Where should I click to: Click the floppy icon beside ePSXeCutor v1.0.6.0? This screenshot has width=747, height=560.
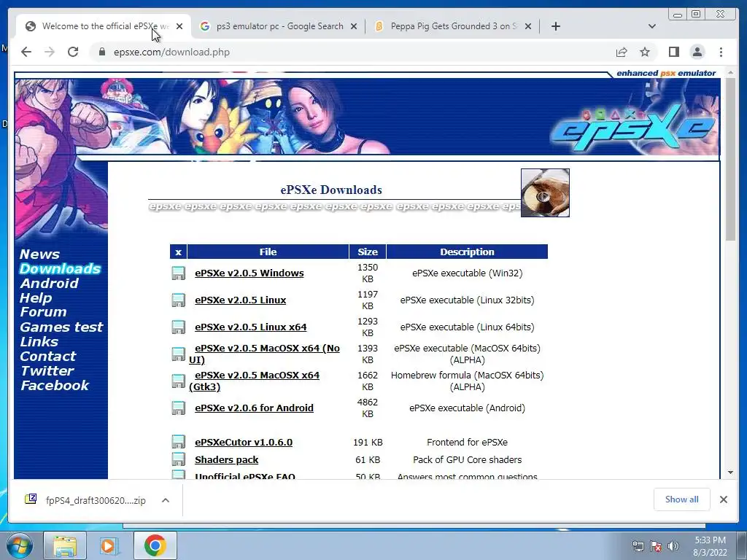click(x=178, y=442)
